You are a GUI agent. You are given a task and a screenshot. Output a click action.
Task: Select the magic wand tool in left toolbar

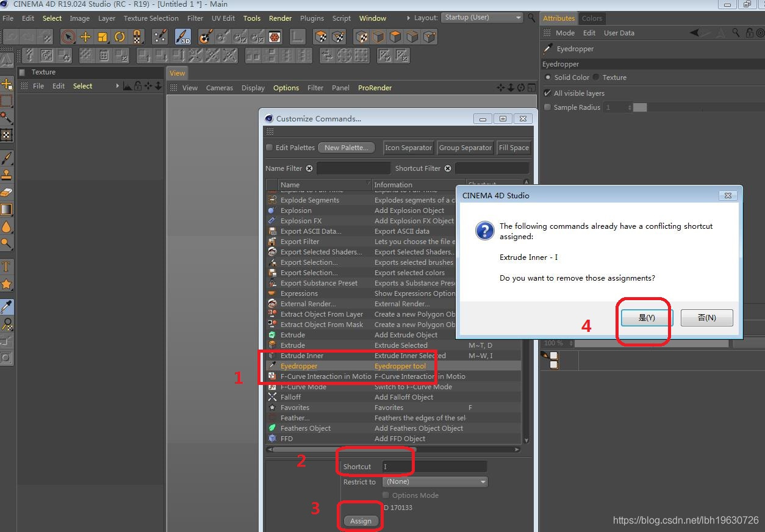point(7,118)
